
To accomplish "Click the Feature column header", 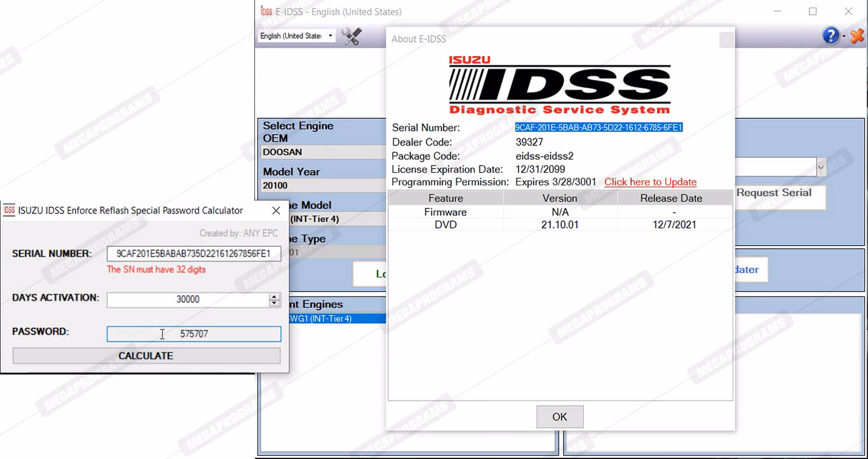I will tap(446, 198).
